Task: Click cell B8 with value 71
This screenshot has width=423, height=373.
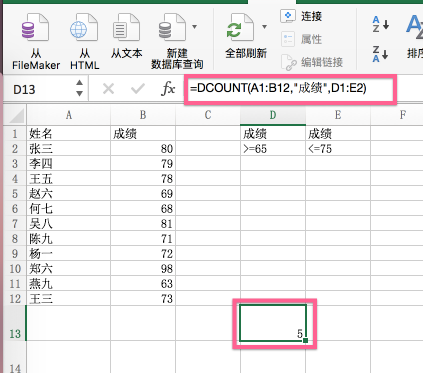Action: (x=143, y=238)
